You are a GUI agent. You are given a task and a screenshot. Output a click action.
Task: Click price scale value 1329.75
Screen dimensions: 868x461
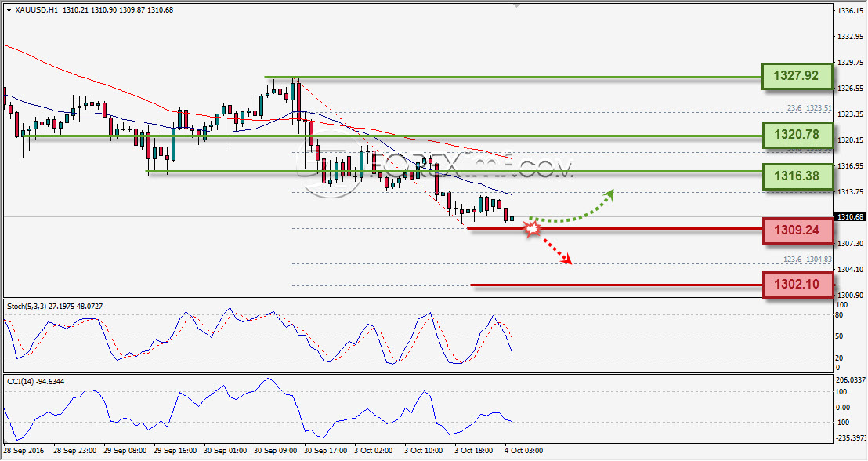[x=850, y=63]
